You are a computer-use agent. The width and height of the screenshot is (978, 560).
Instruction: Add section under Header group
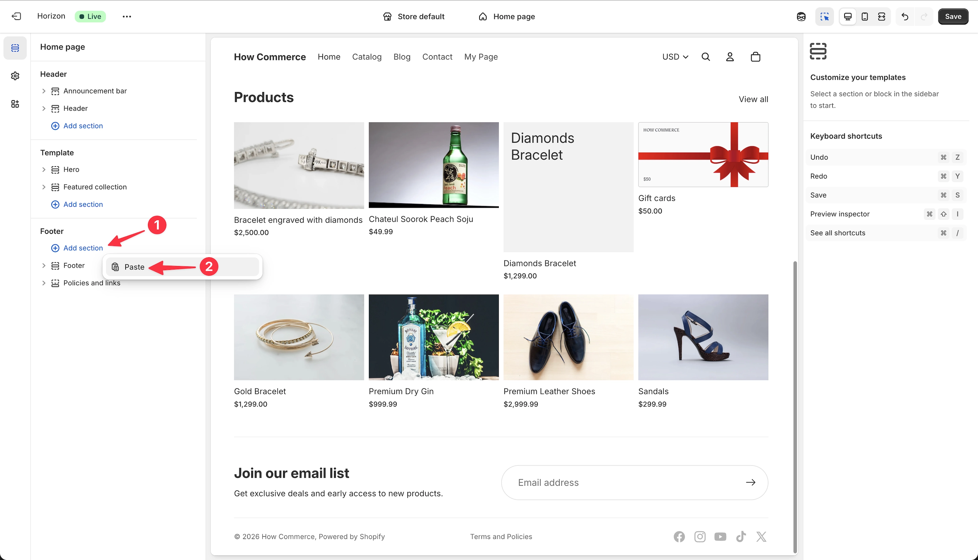(x=77, y=126)
